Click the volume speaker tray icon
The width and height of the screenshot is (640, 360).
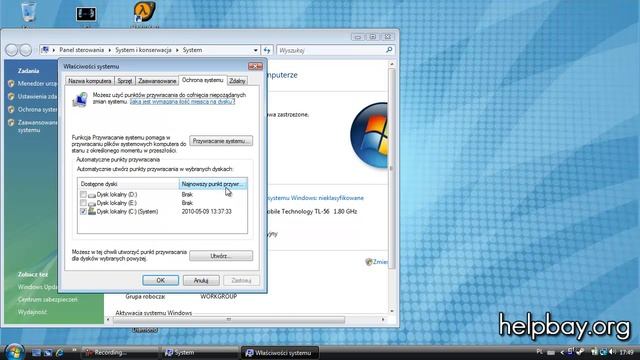click(x=612, y=352)
